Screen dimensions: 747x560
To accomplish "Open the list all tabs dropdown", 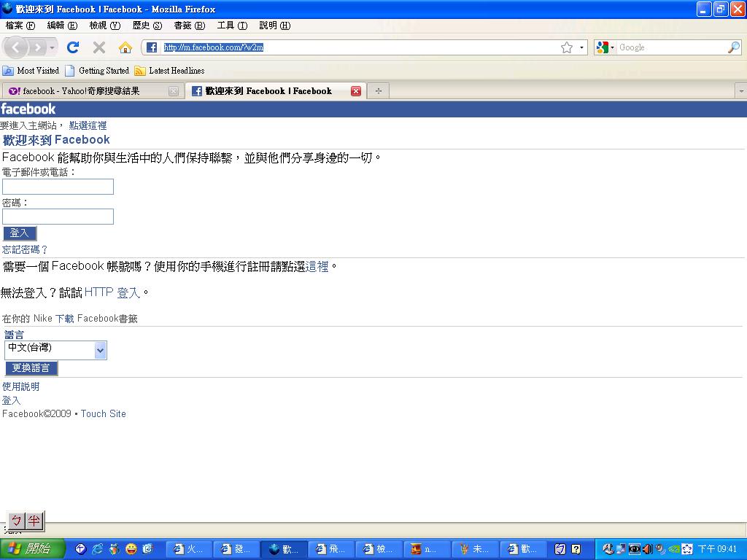I will [741, 91].
